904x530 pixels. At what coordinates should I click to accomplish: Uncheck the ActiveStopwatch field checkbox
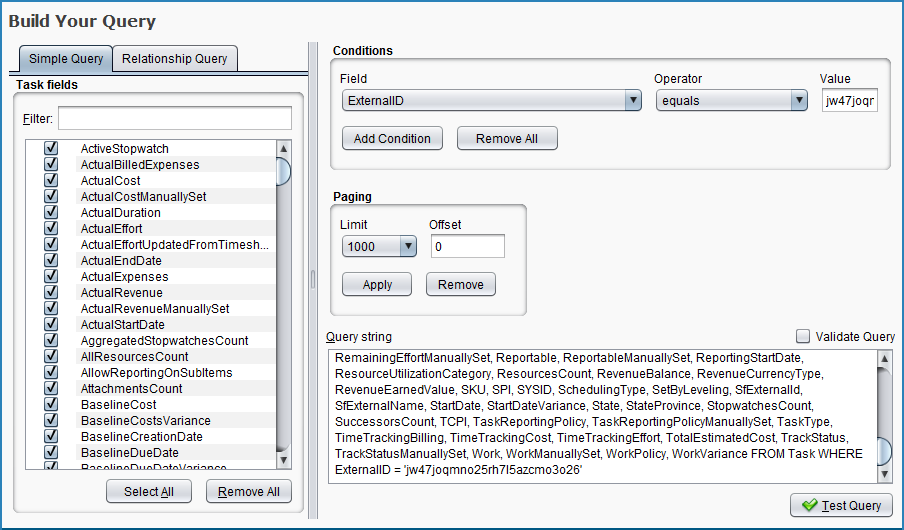point(51,149)
